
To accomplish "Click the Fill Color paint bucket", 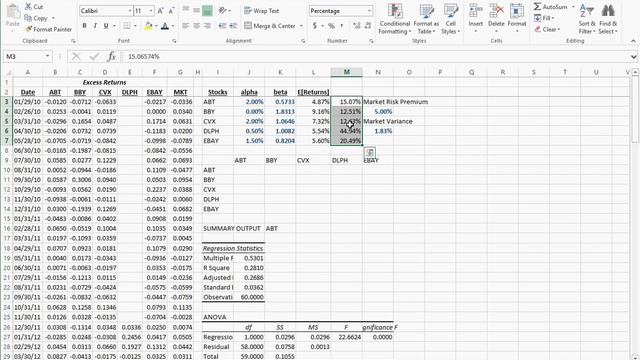I will click(x=148, y=26).
